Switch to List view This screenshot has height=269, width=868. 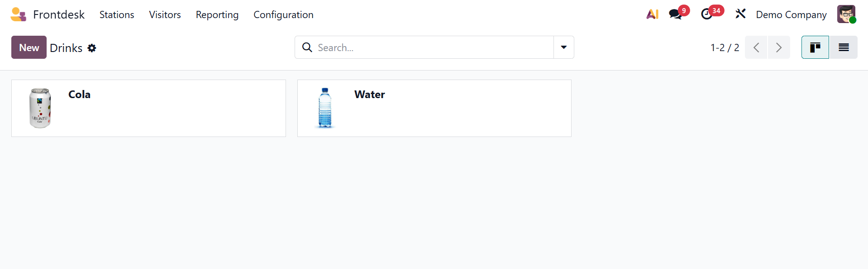point(844,47)
